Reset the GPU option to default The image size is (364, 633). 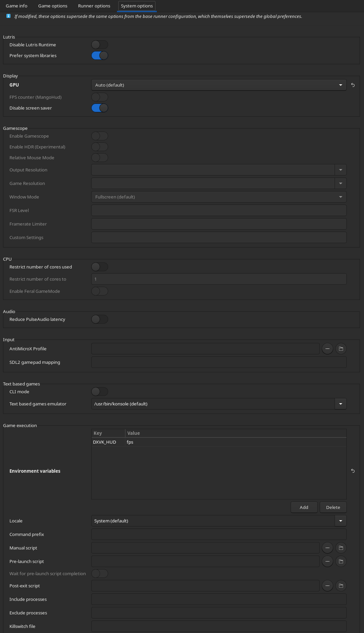353,85
